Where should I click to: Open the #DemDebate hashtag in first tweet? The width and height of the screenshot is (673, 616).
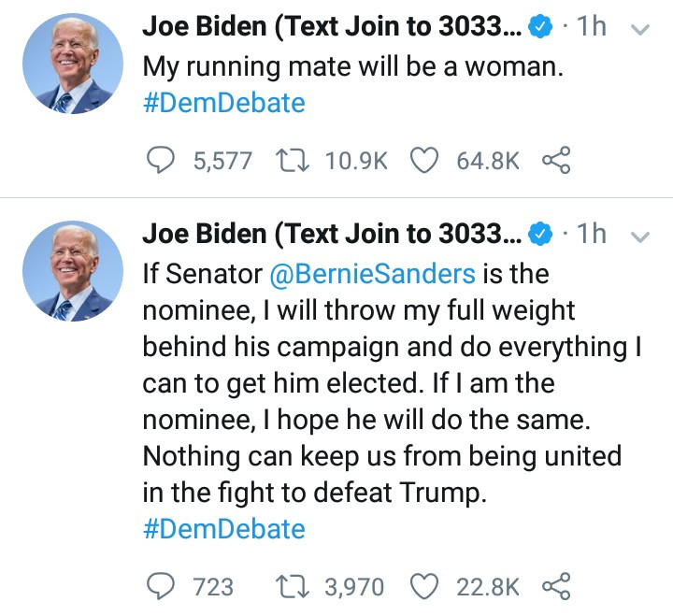point(224,103)
